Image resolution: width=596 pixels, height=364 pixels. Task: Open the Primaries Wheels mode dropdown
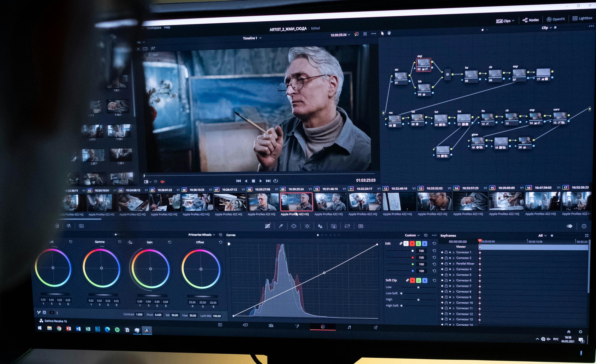click(202, 235)
